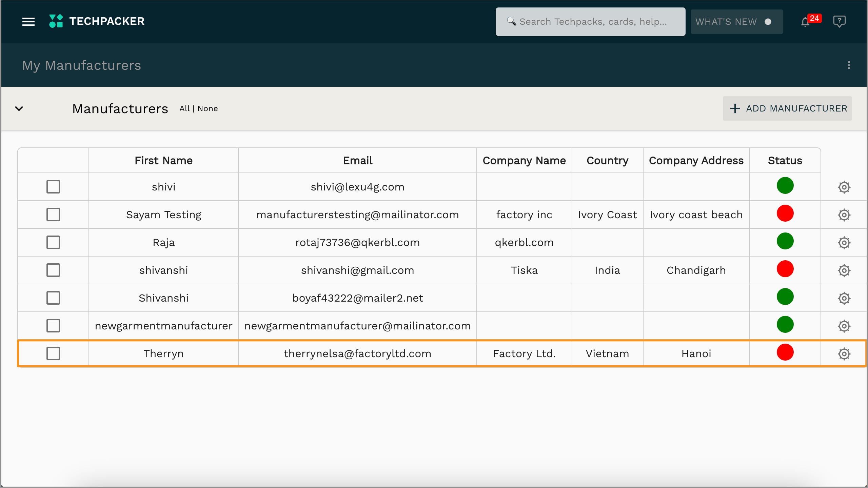Open settings gear for shivanshi@gmail.com row
Image resolution: width=868 pixels, height=488 pixels.
[844, 270]
